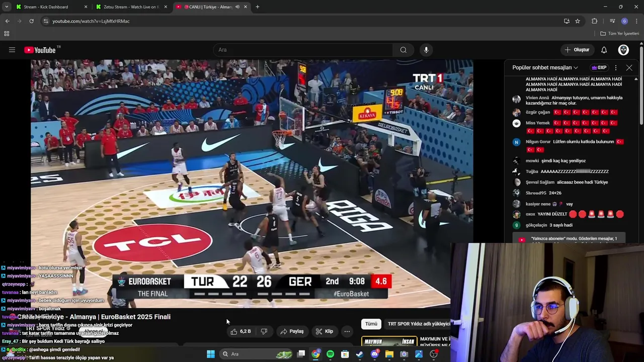The width and height of the screenshot is (644, 362).
Task: Click the Klip clip button
Action: [325, 331]
